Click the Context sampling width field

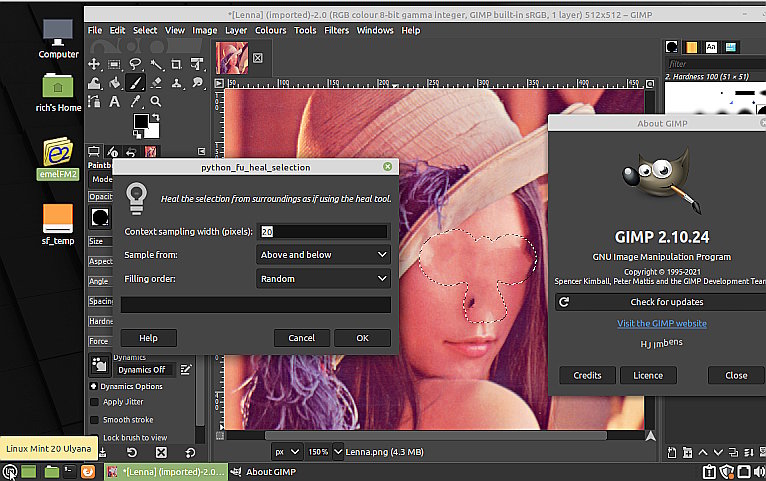(323, 231)
